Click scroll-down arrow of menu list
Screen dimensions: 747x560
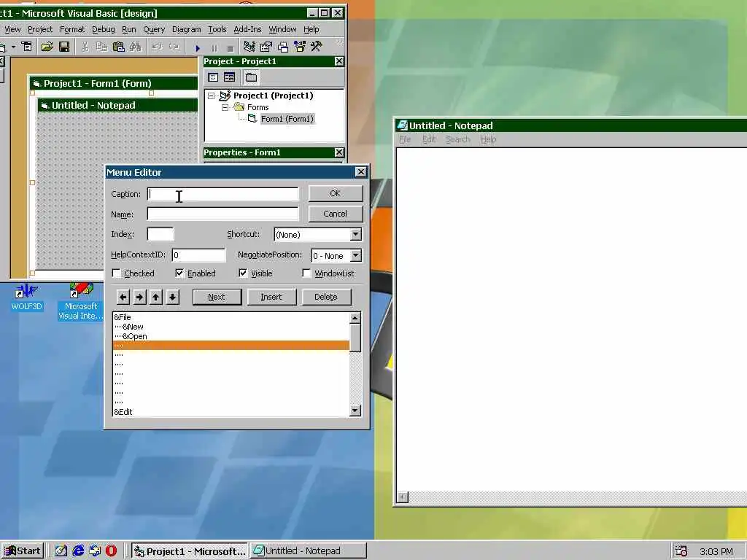pyautogui.click(x=355, y=411)
